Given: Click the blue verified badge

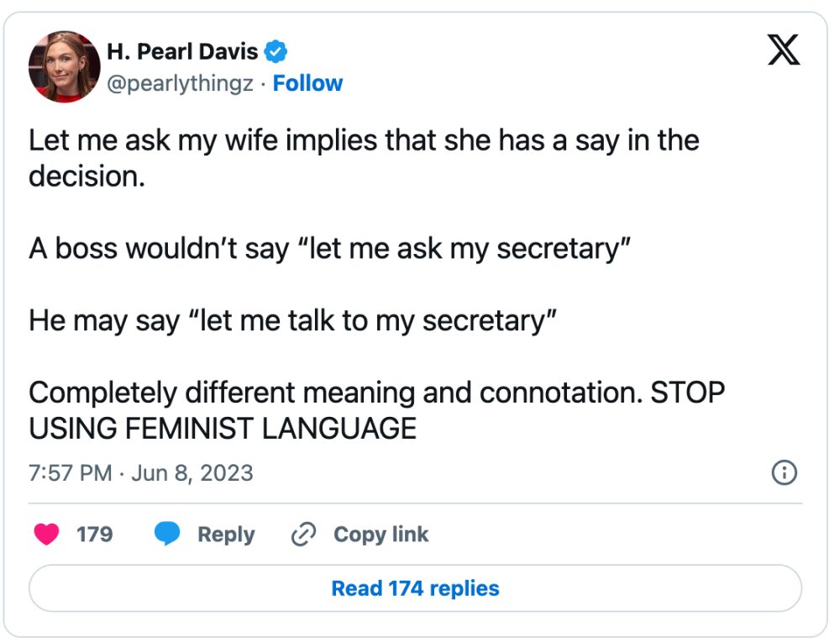Looking at the screenshot, I should pos(276,52).
